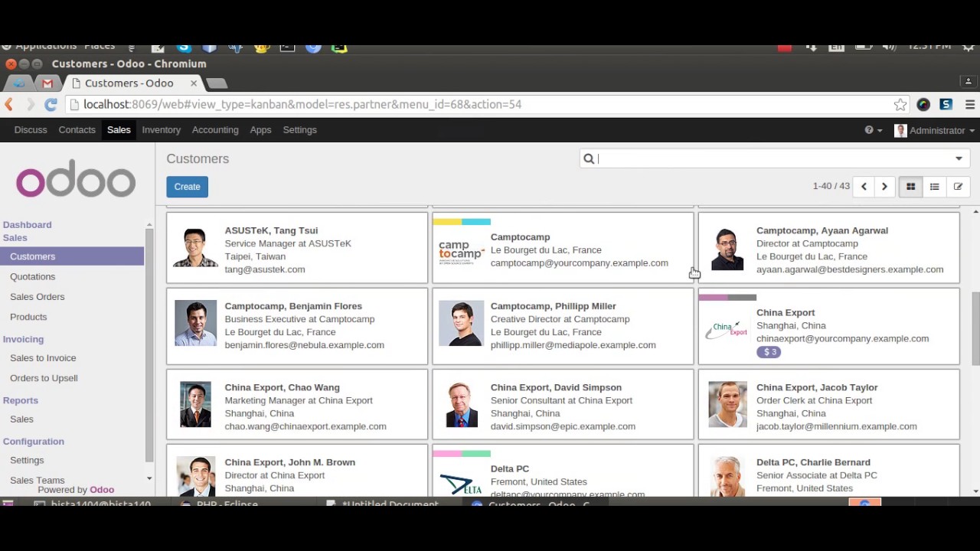Click the Delta PC pink-green color tag
This screenshot has height=551, width=980.
coord(462,454)
